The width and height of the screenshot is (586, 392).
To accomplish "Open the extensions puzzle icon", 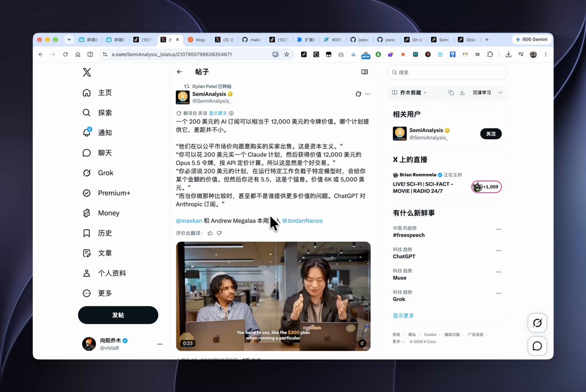I will (x=490, y=55).
